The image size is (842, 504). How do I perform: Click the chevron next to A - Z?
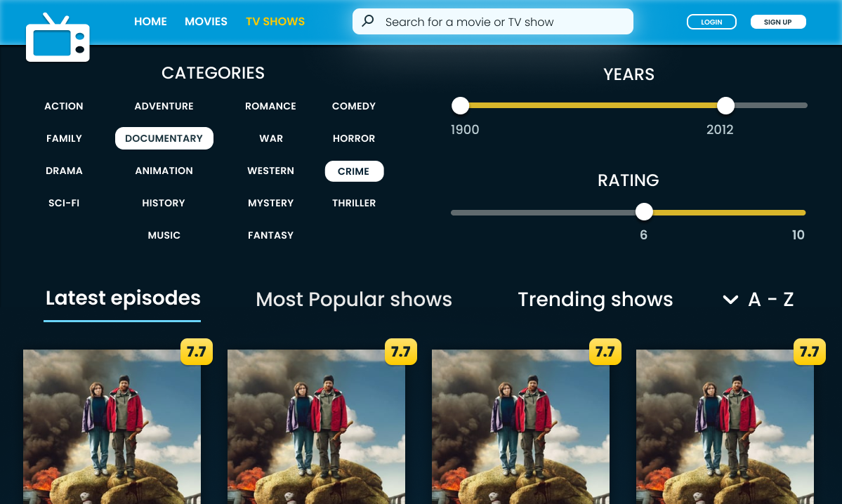point(730,300)
